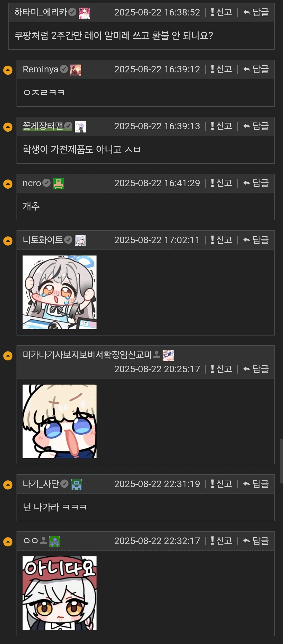Viewport: 283px width, 644px height.
Task: Click 나기_사단's teal pixel avatar icon
Action: [x=77, y=485]
